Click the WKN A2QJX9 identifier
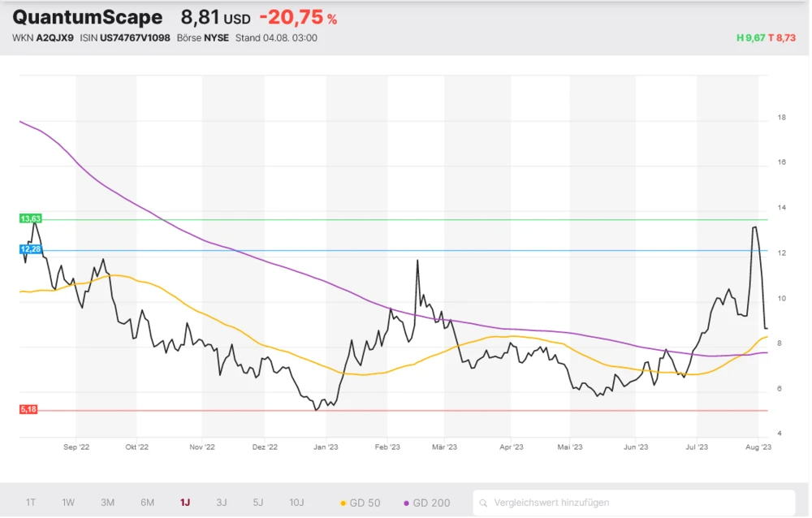The width and height of the screenshot is (812, 518). (x=43, y=38)
